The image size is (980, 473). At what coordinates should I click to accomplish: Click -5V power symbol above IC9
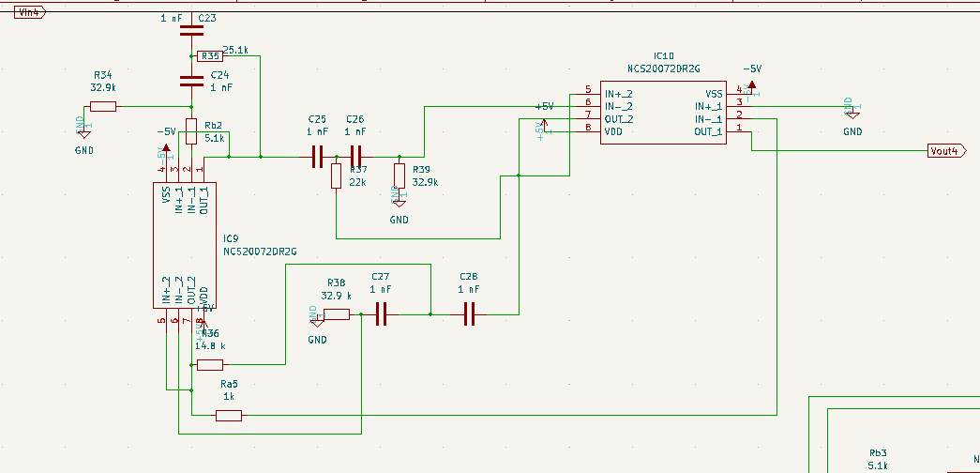click(166, 149)
